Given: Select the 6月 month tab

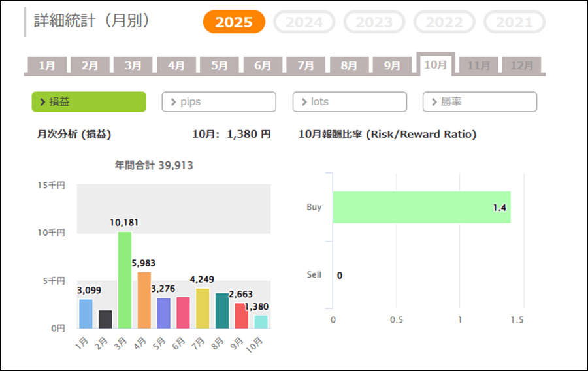Looking at the screenshot, I should click(263, 65).
